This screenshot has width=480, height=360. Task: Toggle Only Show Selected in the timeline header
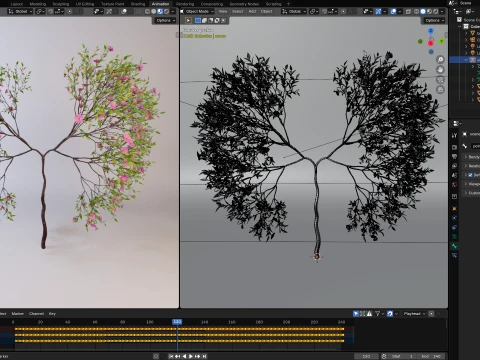click(356, 314)
